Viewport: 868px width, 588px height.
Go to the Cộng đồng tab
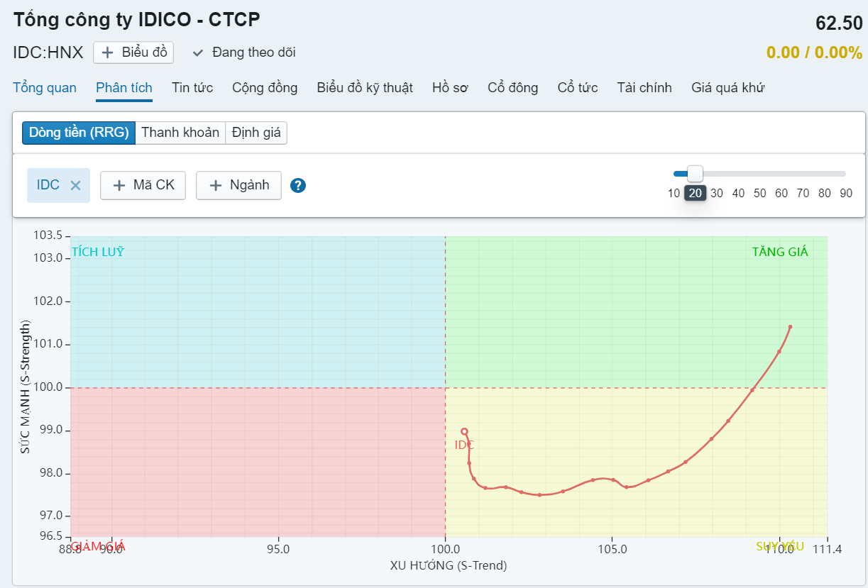[265, 88]
